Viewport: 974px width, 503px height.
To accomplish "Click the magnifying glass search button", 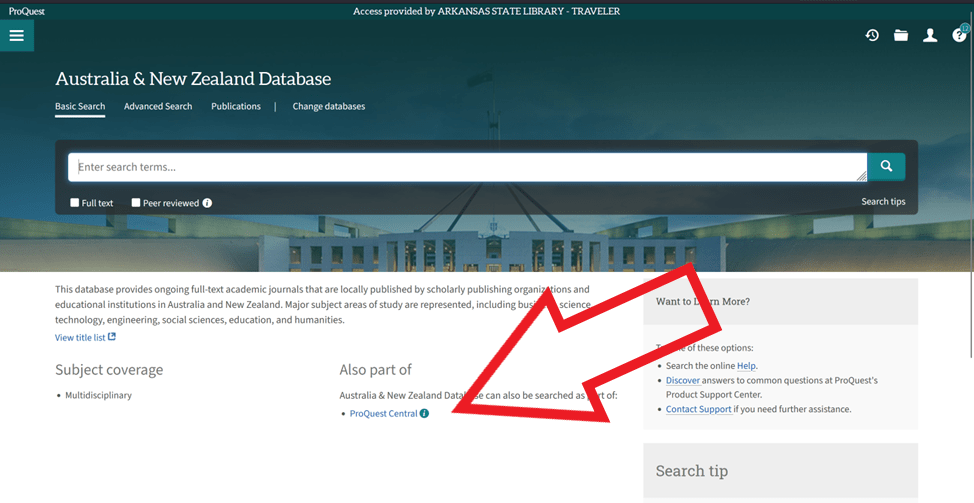I will 886,167.
